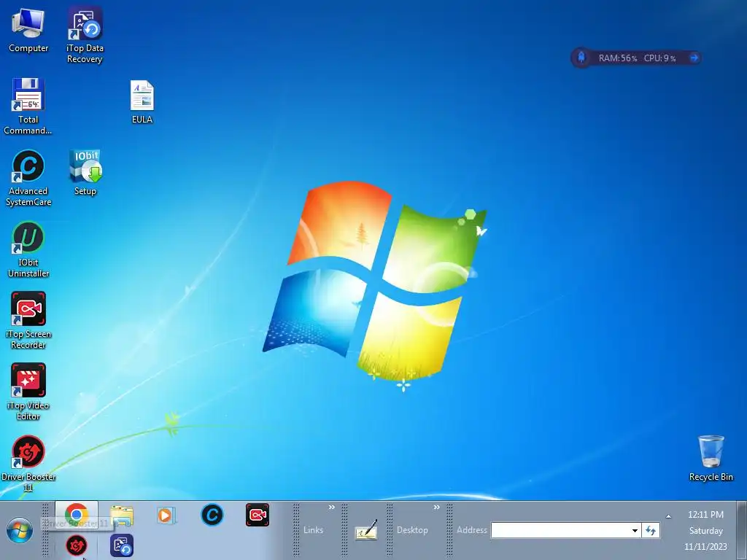Open the Address bar dropdown arrow
The image size is (747, 560).
coord(635,531)
